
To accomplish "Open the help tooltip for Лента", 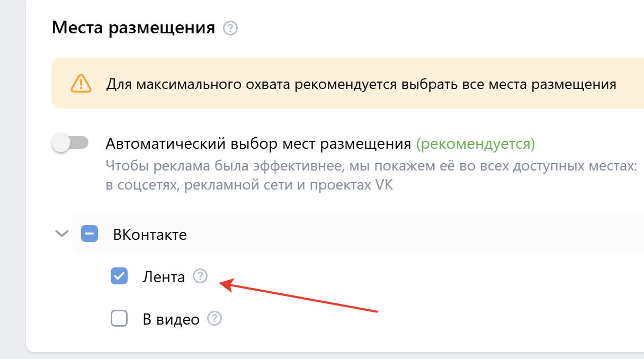I will [200, 276].
